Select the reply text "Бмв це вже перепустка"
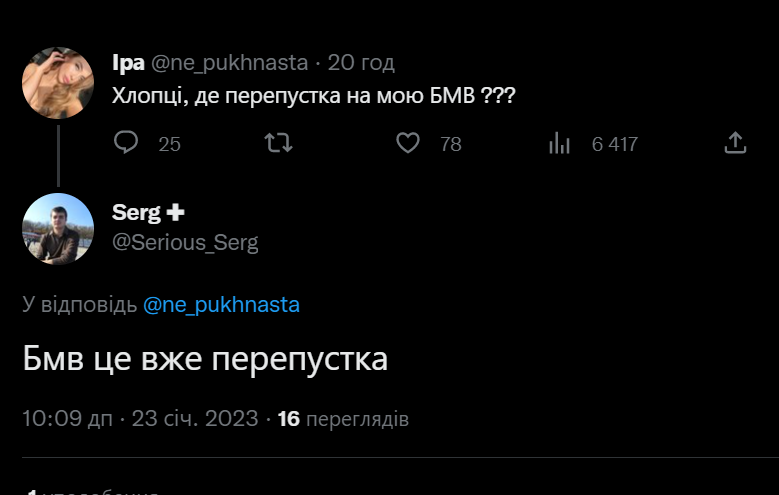The width and height of the screenshot is (779, 495). (x=205, y=359)
